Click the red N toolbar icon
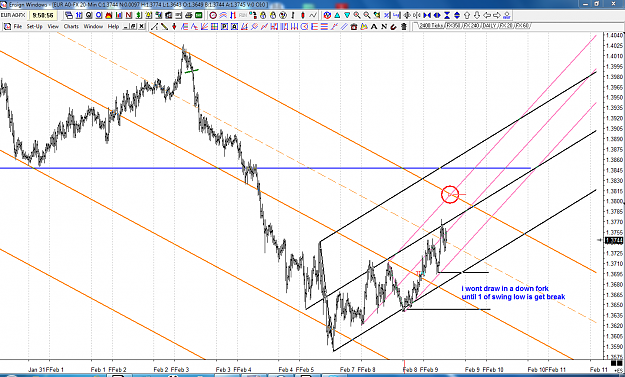 [128, 15]
